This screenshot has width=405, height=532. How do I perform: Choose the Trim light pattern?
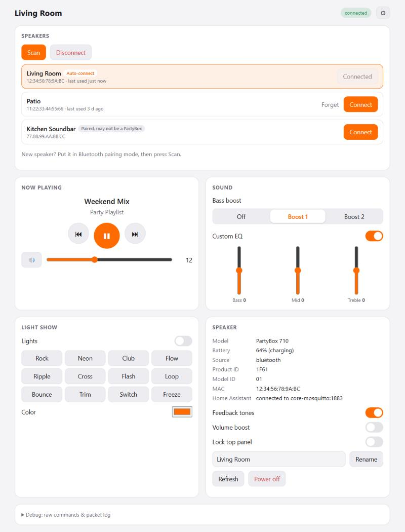85,394
